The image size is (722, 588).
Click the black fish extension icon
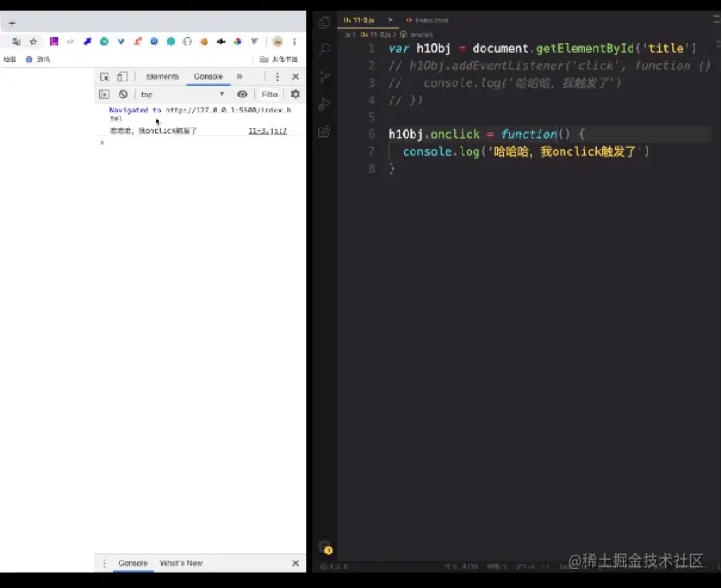click(x=221, y=42)
